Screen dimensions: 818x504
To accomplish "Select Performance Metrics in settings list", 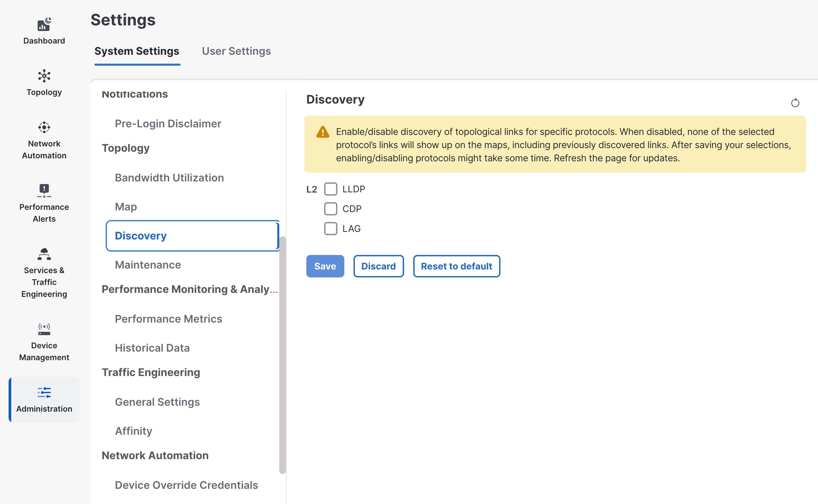I will pyautogui.click(x=168, y=319).
